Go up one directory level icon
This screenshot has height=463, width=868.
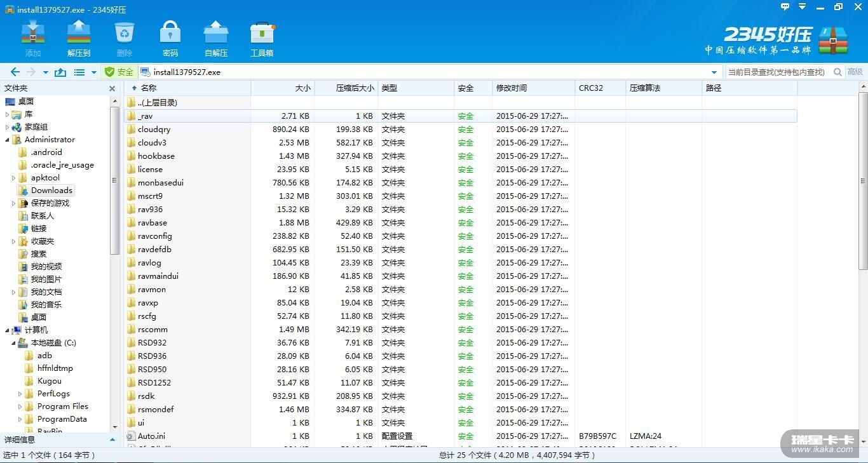[x=60, y=72]
